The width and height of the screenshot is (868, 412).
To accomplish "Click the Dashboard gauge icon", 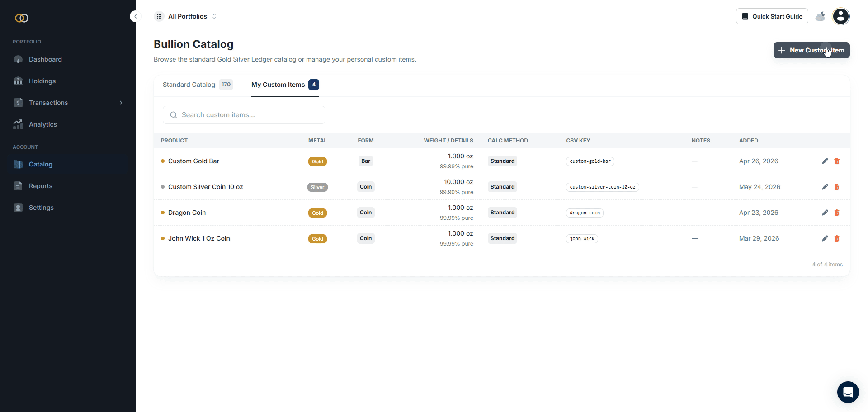I will [x=18, y=59].
